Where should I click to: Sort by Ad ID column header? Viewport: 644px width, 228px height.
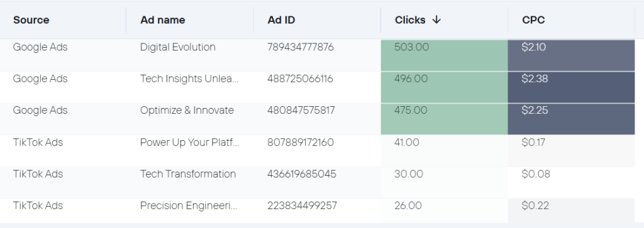(x=281, y=19)
